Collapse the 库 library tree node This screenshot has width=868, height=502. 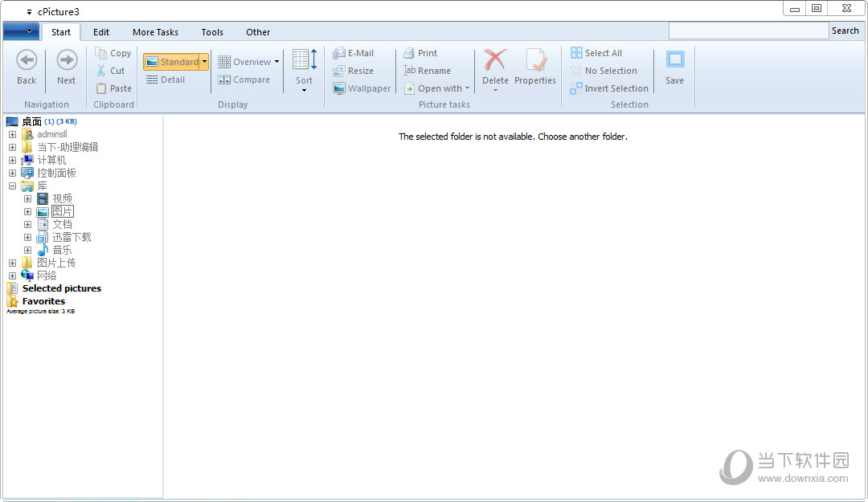tap(12, 186)
